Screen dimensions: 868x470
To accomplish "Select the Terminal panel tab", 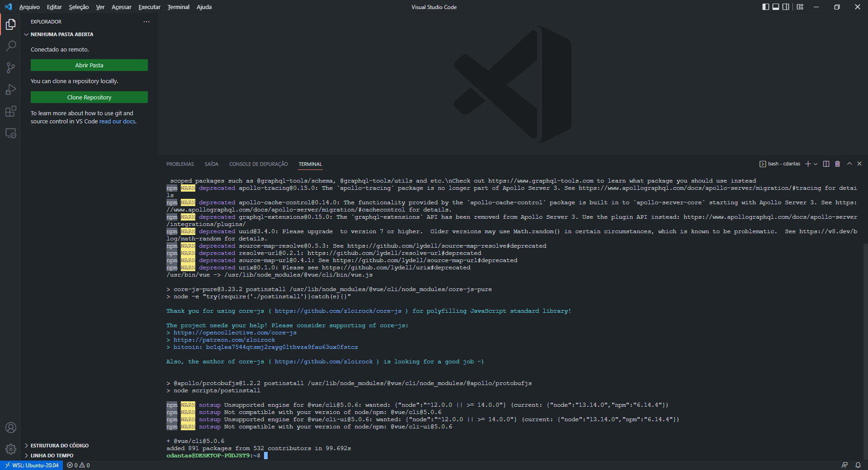I will [x=310, y=164].
